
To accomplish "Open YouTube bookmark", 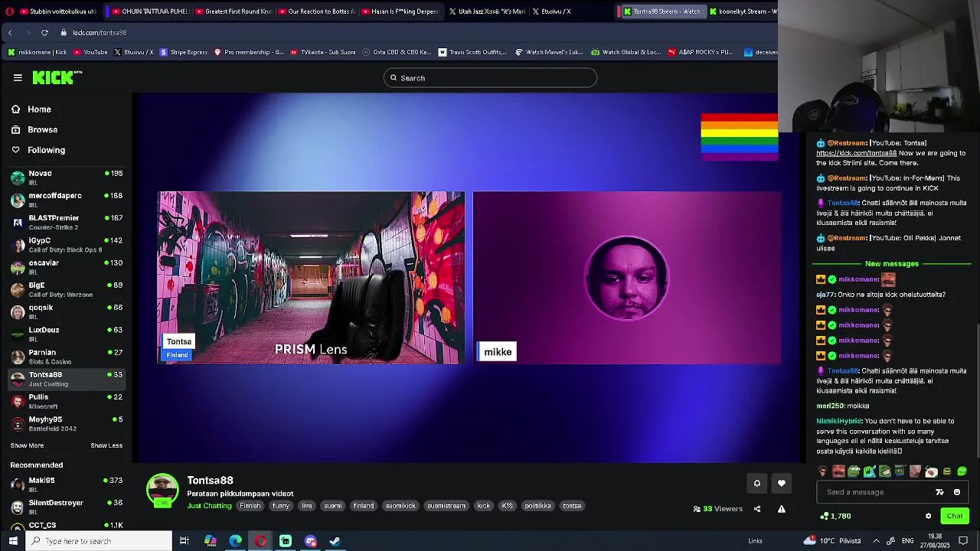I will coord(90,52).
